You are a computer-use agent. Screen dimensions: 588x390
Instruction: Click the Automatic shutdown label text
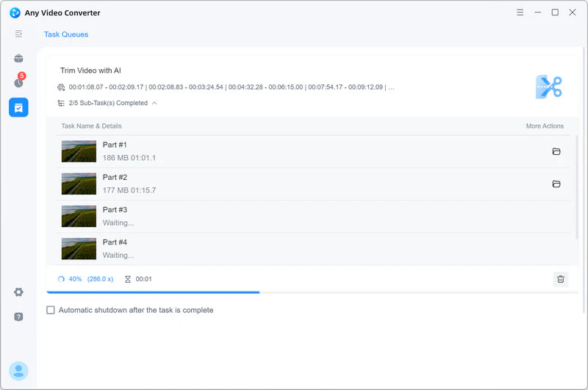pyautogui.click(x=136, y=310)
